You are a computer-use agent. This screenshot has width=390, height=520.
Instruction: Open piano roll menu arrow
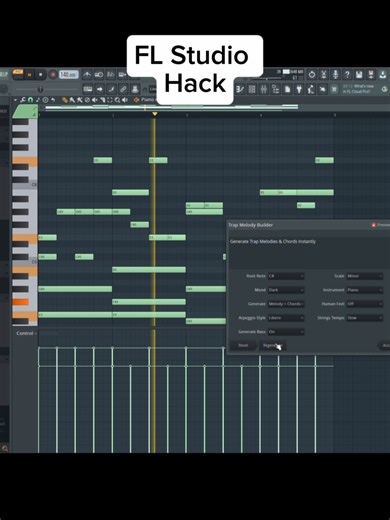coord(15,100)
